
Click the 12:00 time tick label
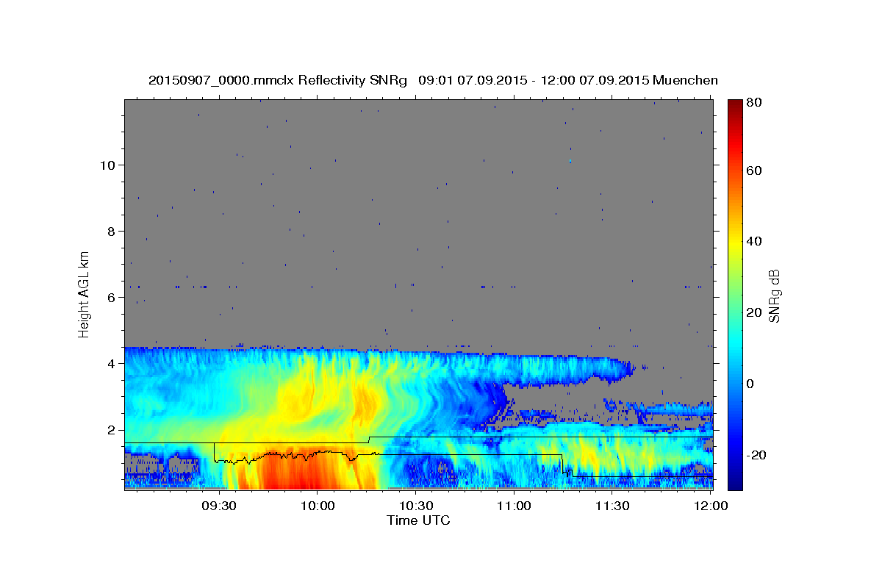(x=710, y=506)
